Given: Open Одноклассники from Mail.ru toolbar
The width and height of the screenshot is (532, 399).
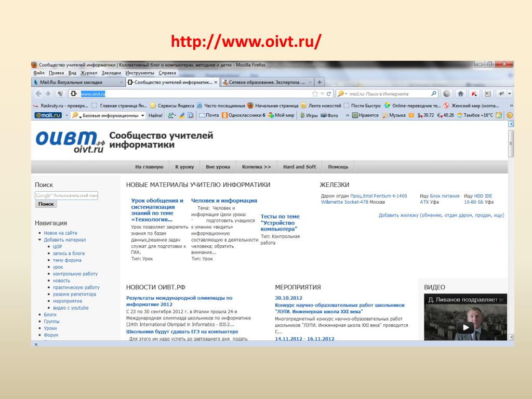Looking at the screenshot, I should pyautogui.click(x=243, y=115).
